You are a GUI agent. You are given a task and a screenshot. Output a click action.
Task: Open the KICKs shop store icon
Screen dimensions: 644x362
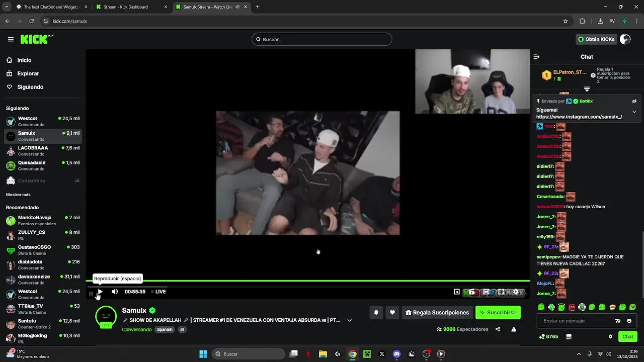pos(569,337)
